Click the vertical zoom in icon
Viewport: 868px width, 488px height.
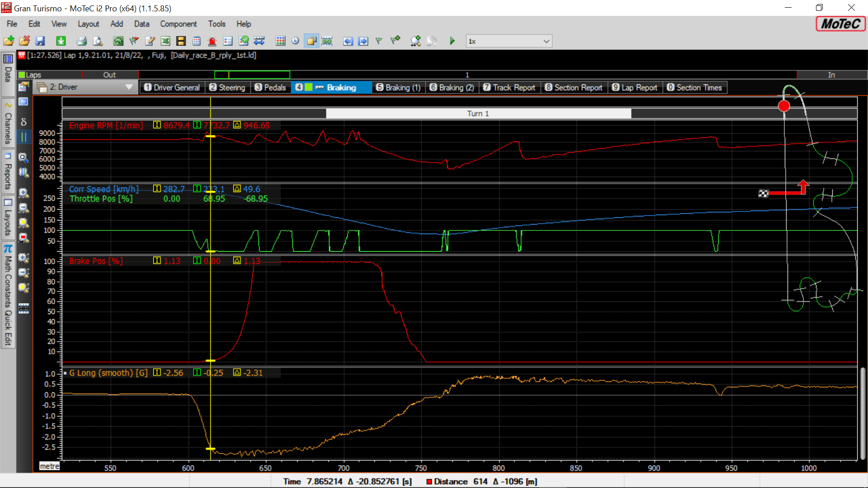pos(24,258)
